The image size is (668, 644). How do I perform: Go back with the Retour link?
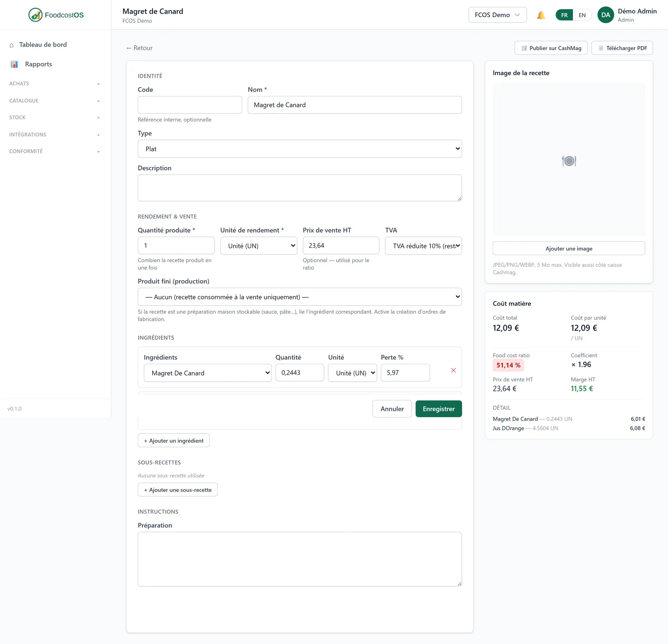139,48
